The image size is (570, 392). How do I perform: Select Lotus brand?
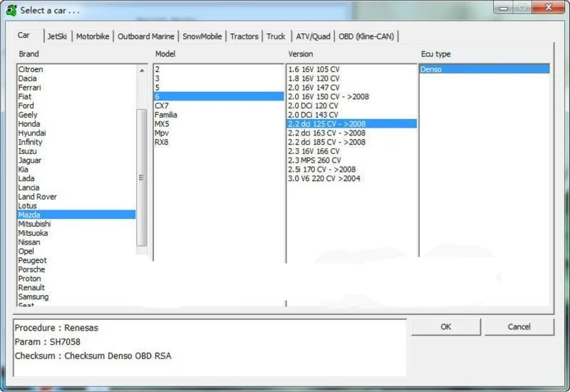click(76, 205)
